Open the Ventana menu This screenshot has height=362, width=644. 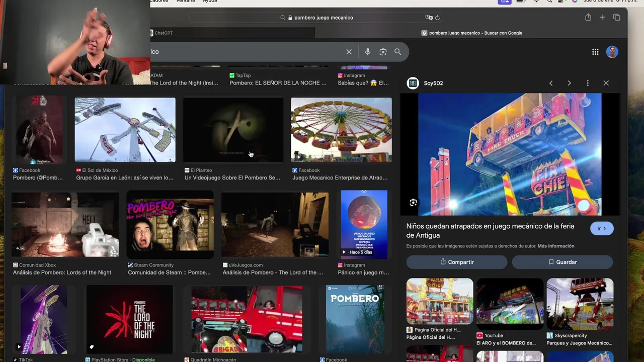[x=186, y=1]
